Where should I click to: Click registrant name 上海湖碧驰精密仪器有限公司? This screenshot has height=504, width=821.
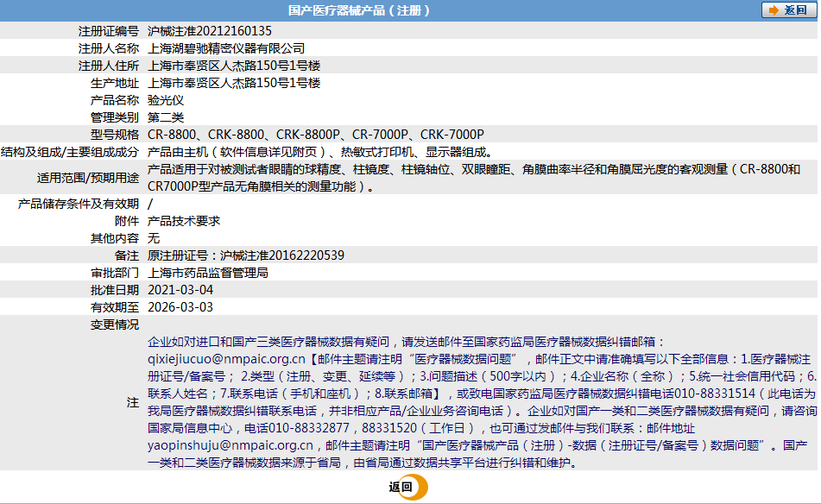(x=226, y=48)
